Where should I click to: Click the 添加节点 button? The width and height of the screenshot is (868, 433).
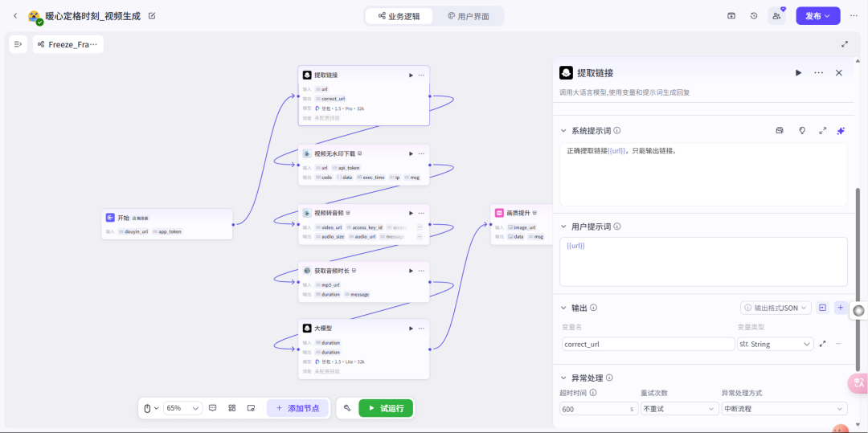pos(297,408)
